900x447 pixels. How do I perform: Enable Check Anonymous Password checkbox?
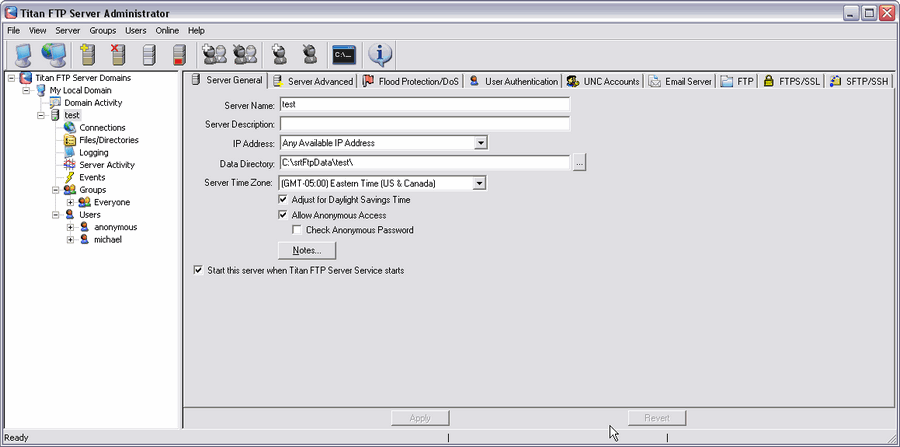[x=298, y=230]
